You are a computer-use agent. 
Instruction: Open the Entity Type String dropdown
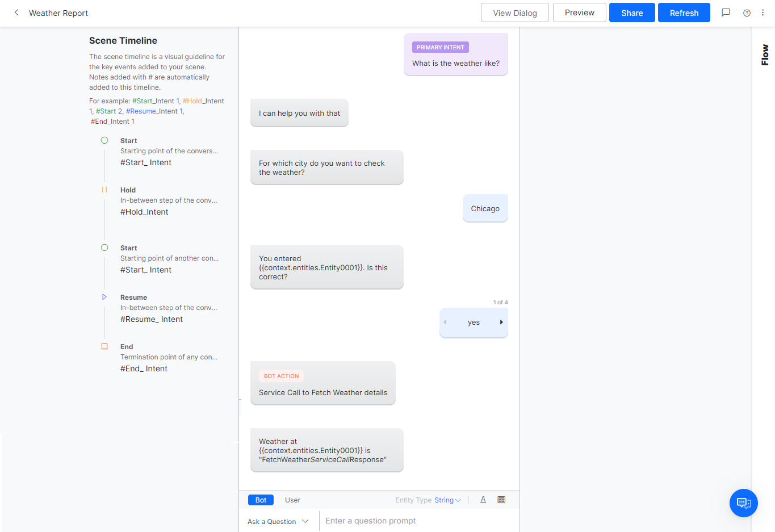point(447,500)
